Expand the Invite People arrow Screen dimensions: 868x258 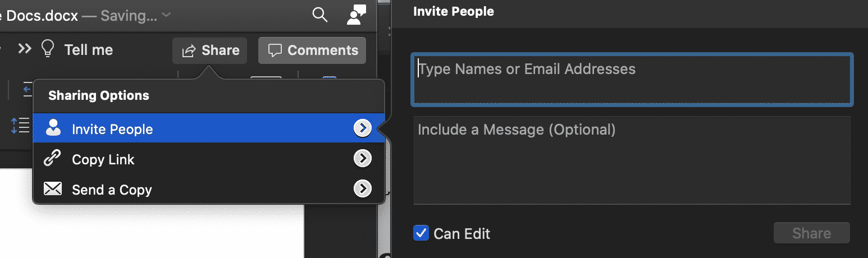362,128
